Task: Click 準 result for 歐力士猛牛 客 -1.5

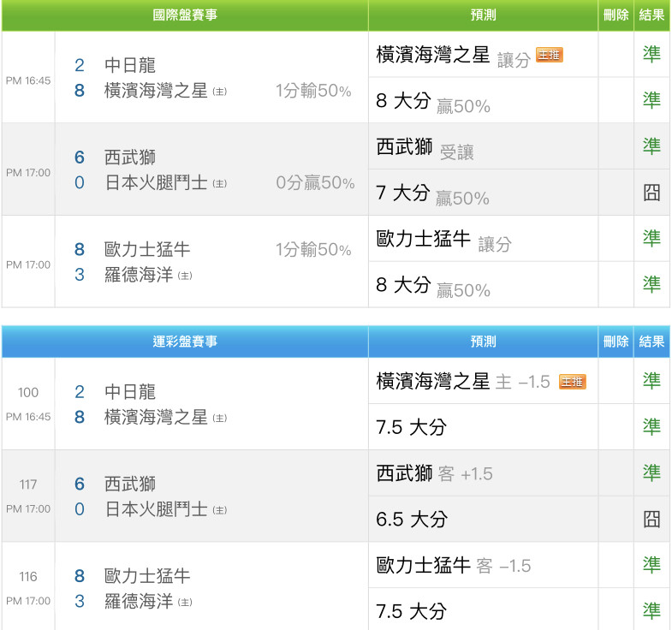Action: tap(651, 564)
